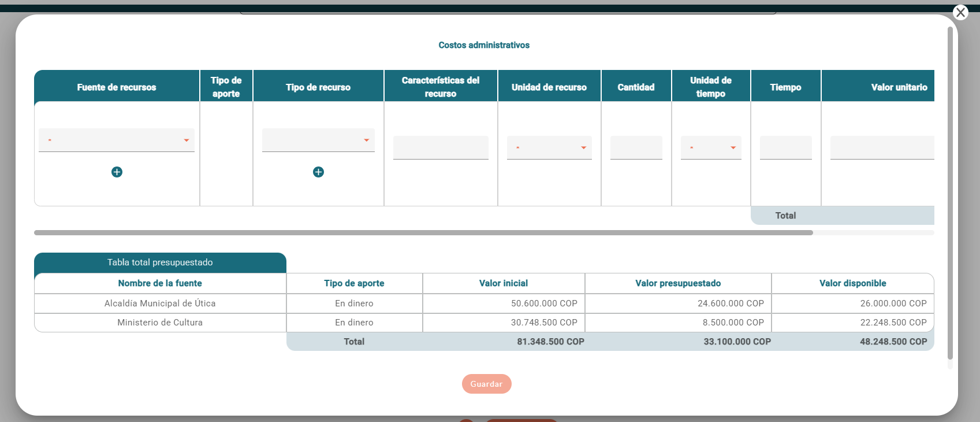This screenshot has height=422, width=980.
Task: Select the Alcaldía Municipal de Útica row name
Action: coord(160,303)
